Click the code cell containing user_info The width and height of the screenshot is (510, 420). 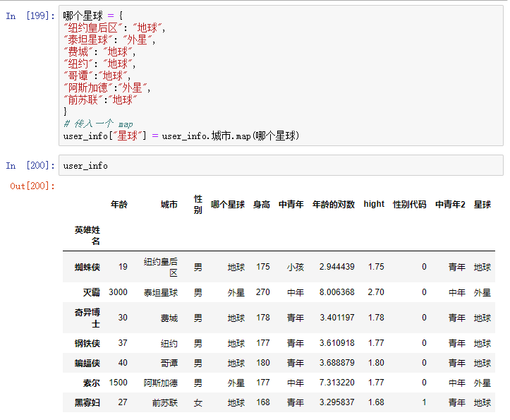(x=281, y=165)
